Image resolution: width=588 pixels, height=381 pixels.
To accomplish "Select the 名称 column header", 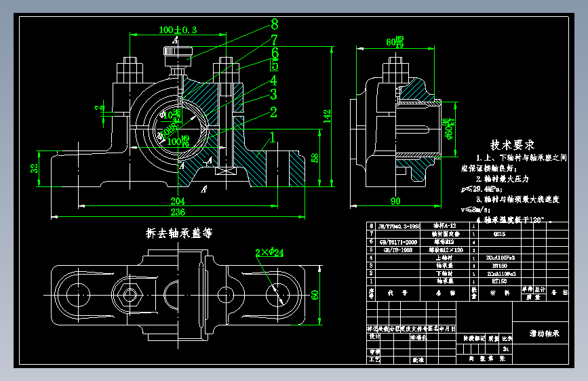I will [x=445, y=293].
